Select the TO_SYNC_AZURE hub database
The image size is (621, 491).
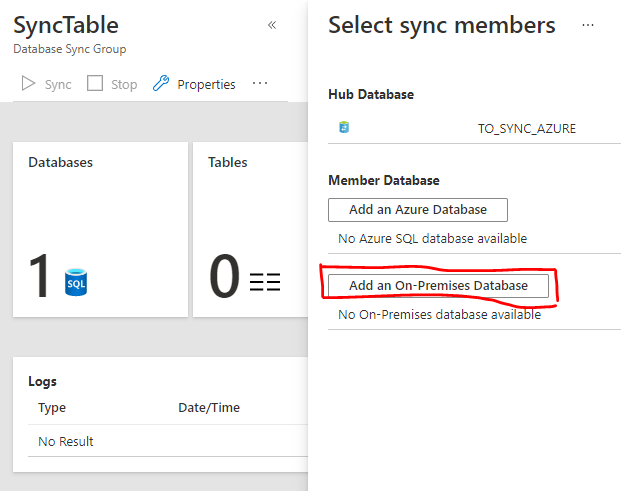(x=526, y=129)
